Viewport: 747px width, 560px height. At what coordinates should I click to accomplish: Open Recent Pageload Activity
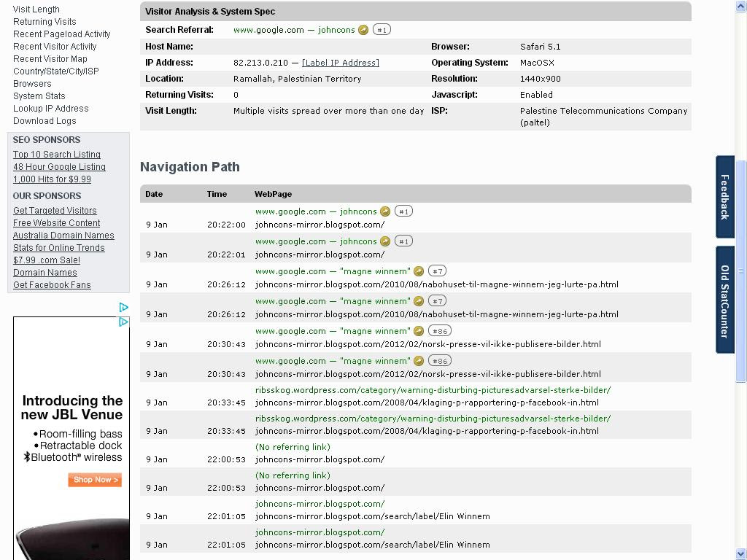pyautogui.click(x=62, y=34)
